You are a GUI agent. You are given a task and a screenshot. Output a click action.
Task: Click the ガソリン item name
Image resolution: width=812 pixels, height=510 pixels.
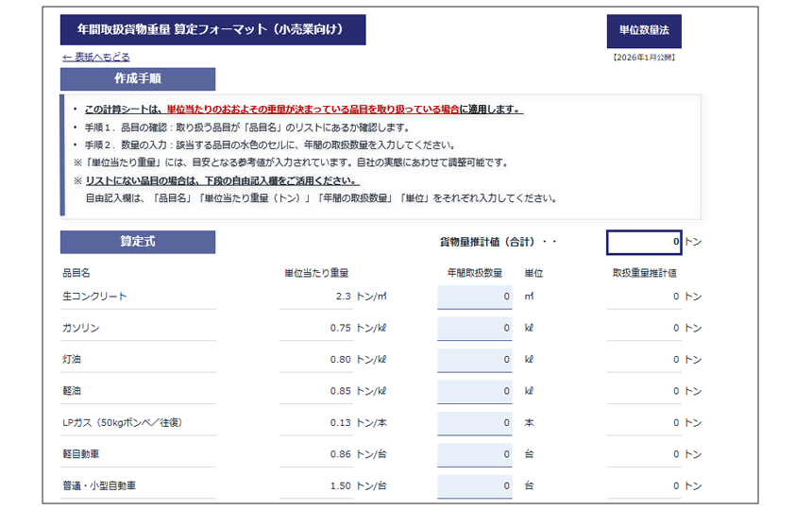[x=81, y=329]
